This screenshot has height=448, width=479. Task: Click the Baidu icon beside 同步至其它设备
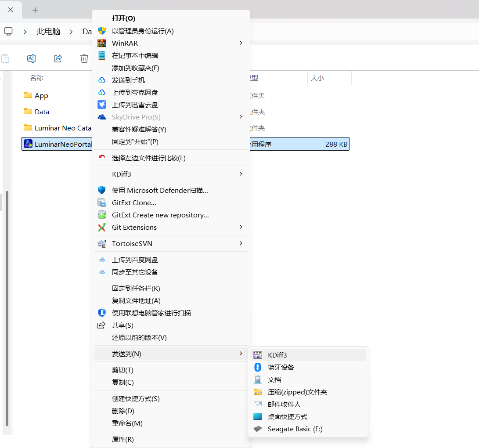102,272
